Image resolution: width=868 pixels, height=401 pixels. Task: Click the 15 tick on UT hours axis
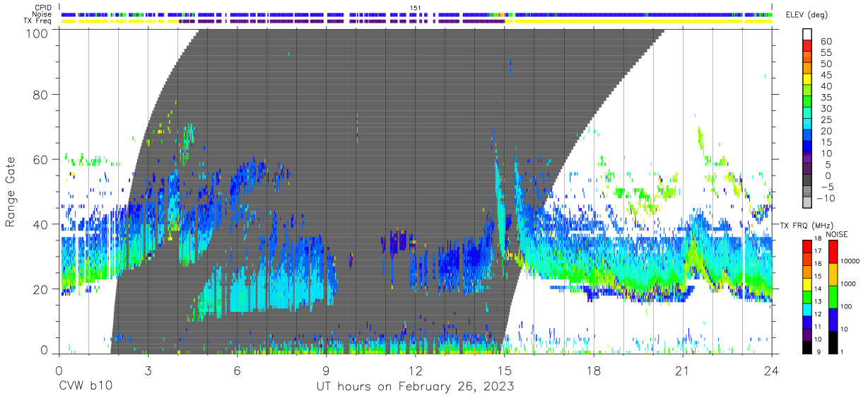[504, 370]
